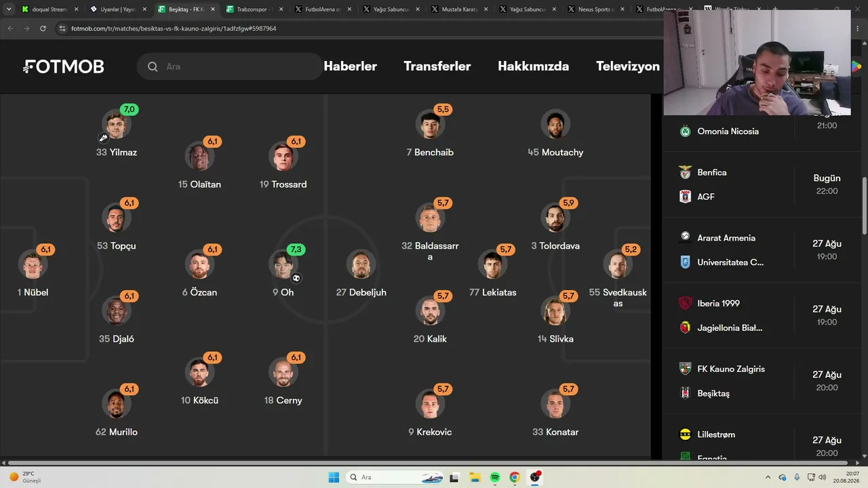This screenshot has width=868, height=488.
Task: Click the magnifier icon in FotMob search
Action: (153, 66)
